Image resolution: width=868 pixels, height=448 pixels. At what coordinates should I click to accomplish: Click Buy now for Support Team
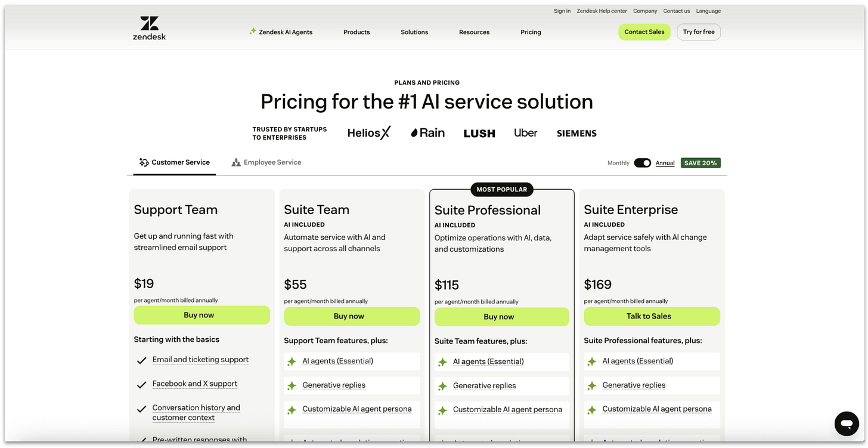pyautogui.click(x=201, y=315)
